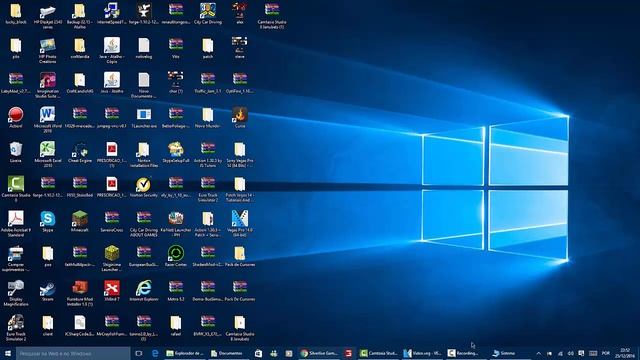Open the Comprar suprimentos shortcut
Viewport: 640px width, 360px height.
(16, 253)
